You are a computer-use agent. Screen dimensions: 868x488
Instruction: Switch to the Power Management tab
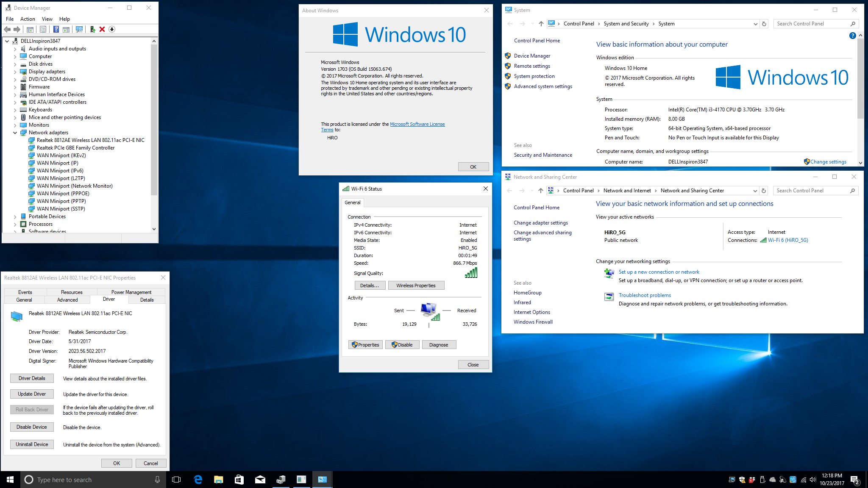point(131,292)
